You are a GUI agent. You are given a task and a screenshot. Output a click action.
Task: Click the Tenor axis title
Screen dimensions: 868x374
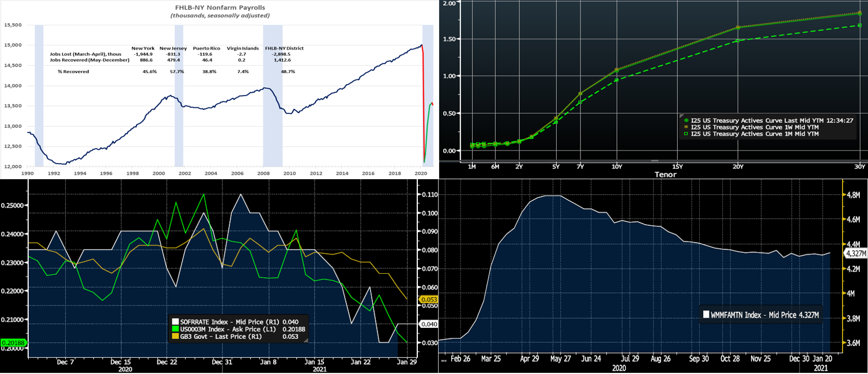[x=665, y=174]
